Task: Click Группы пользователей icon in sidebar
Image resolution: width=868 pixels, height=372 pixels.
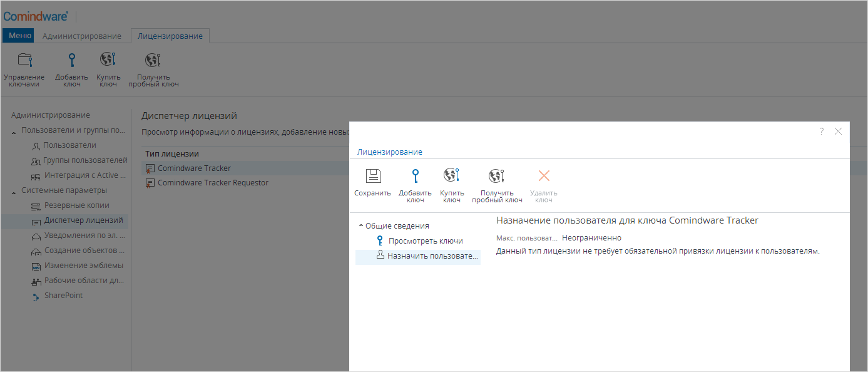Action: [x=36, y=161]
